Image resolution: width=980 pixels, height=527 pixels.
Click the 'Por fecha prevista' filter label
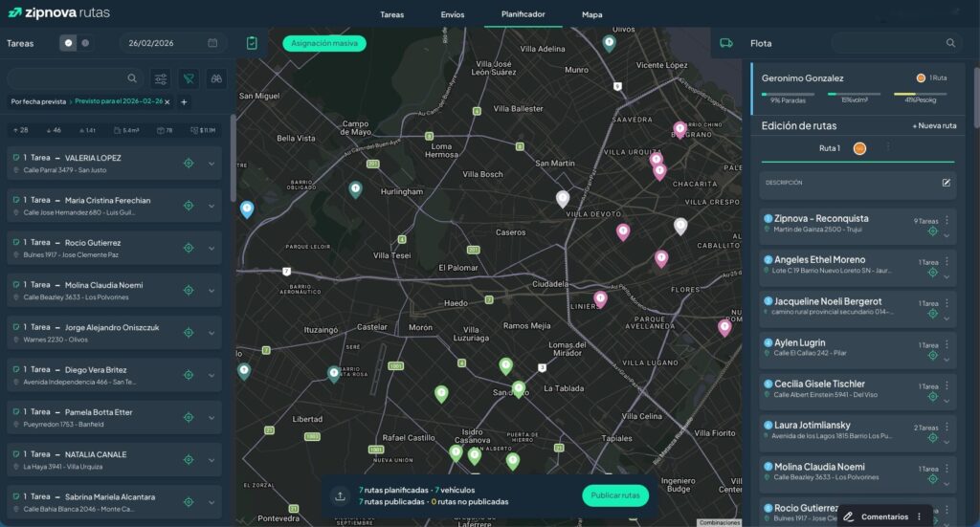point(38,101)
